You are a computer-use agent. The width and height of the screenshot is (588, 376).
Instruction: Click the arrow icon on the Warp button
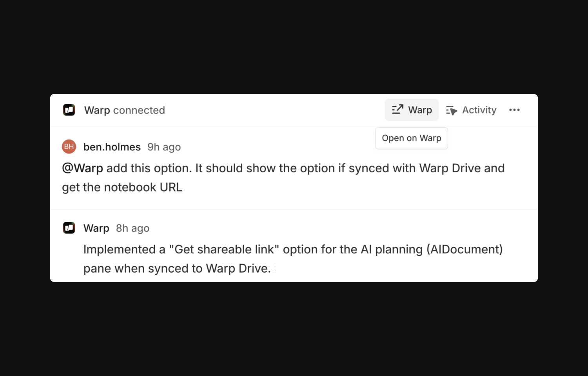click(x=397, y=110)
